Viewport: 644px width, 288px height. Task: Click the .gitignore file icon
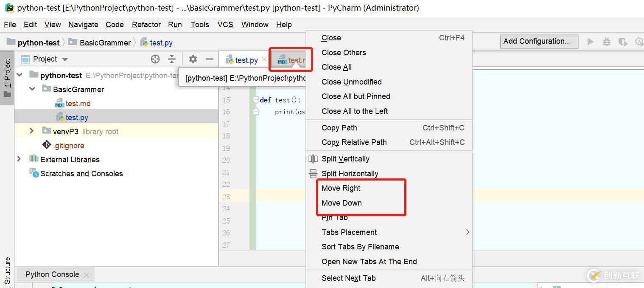click(47, 145)
